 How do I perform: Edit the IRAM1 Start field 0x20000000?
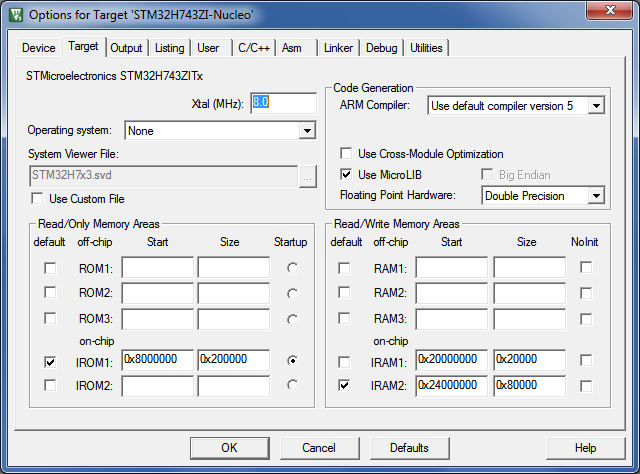coord(452,360)
